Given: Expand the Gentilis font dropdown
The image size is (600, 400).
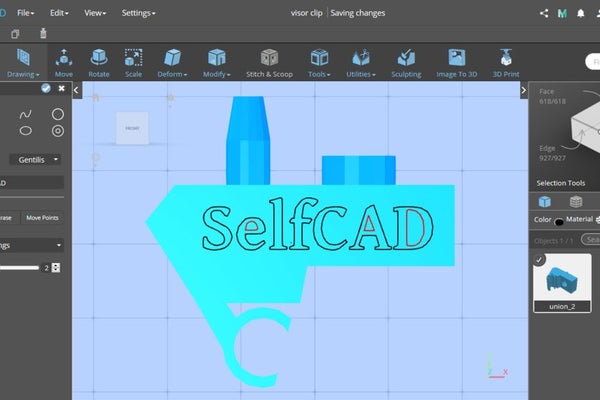Looking at the screenshot, I should point(36,159).
